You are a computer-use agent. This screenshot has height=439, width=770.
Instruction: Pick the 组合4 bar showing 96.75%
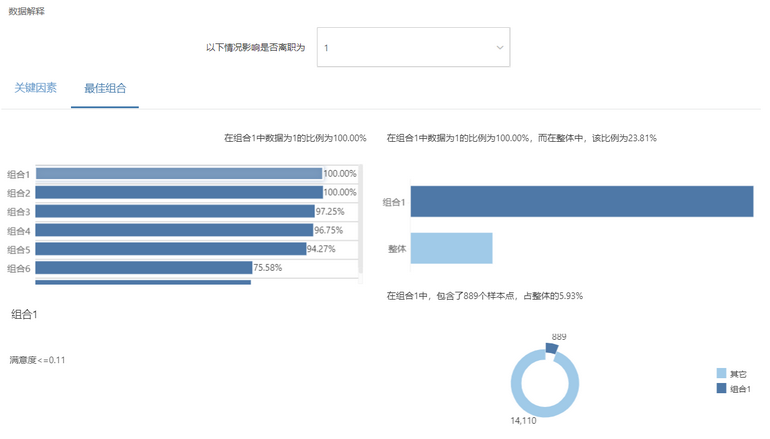[x=174, y=230]
